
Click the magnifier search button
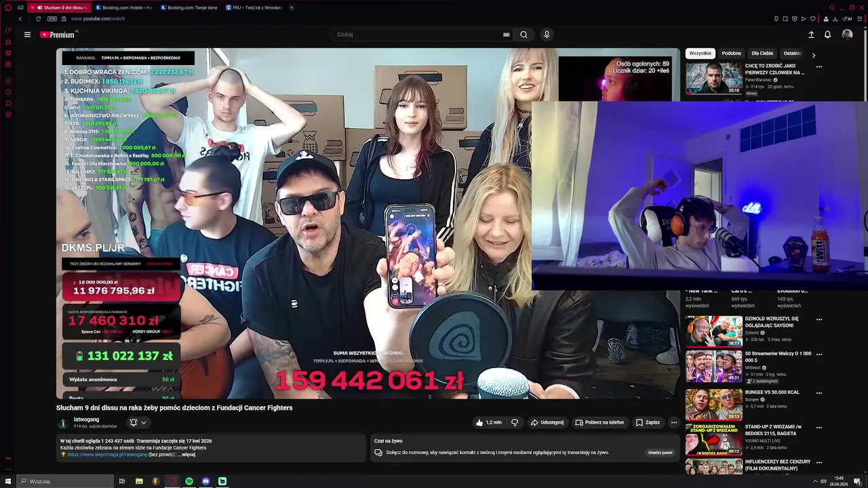[524, 35]
